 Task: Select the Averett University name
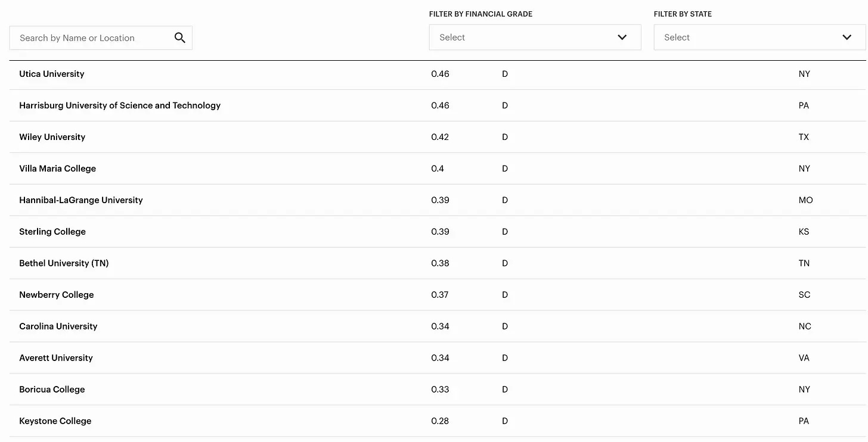(56, 358)
